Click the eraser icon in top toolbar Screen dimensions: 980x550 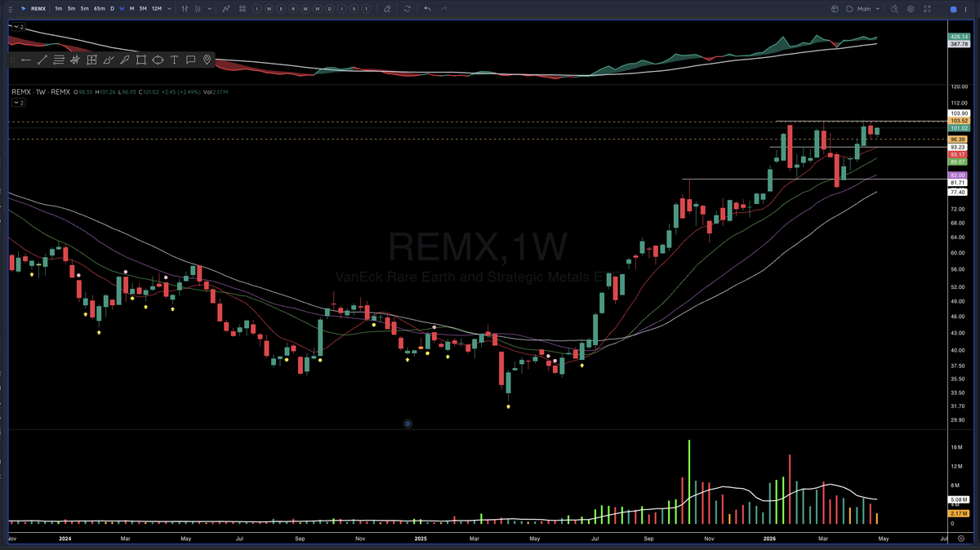click(x=387, y=8)
